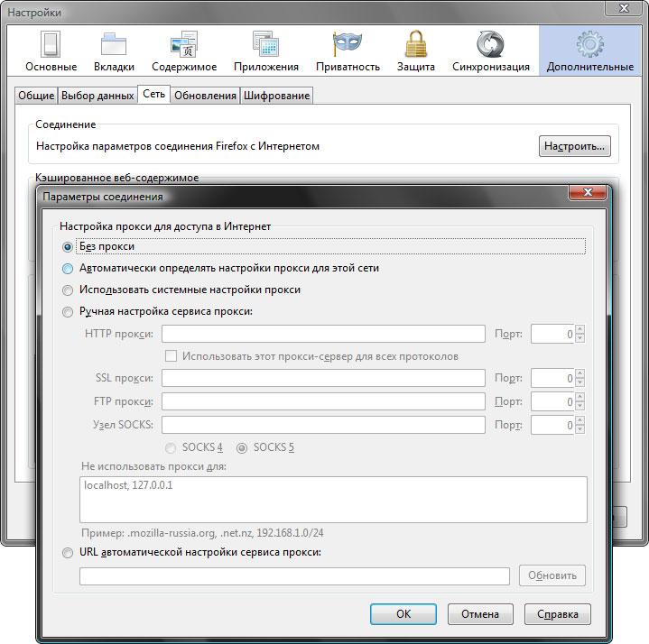Click the SSL прокси input field
The width and height of the screenshot is (649, 644).
coord(323,378)
